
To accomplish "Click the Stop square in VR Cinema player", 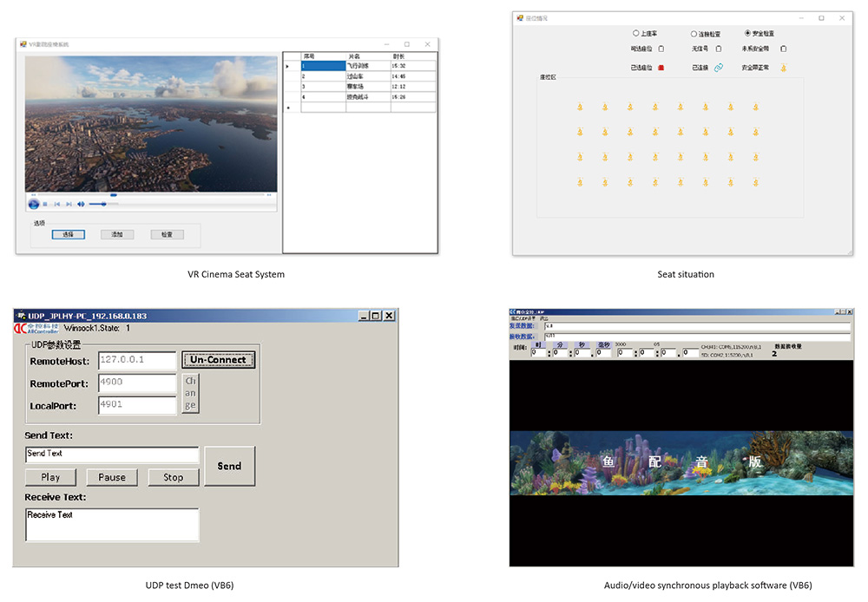I will 45,204.
